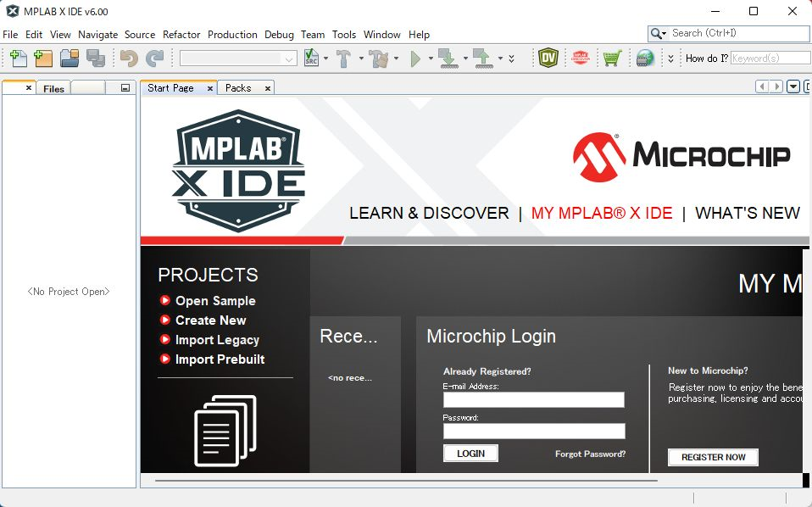This screenshot has width=812, height=507.
Task: Click the Build Project hammer icon
Action: pos(343,58)
